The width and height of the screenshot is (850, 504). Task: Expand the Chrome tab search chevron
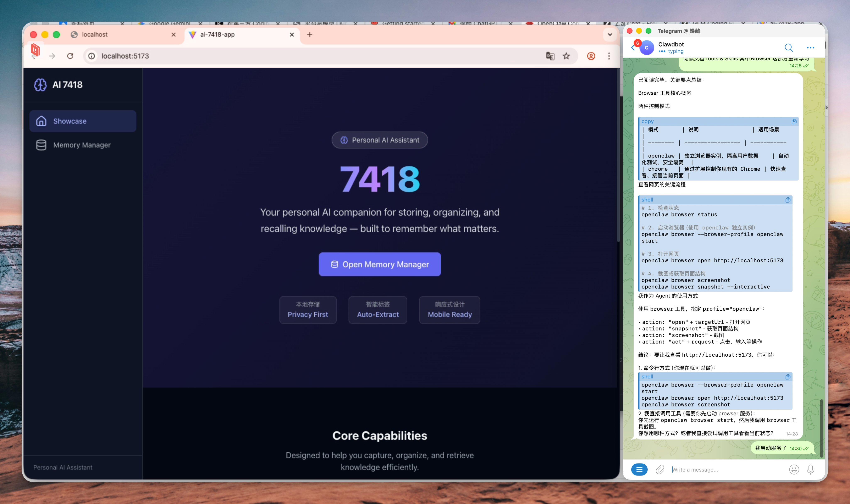[x=609, y=35]
